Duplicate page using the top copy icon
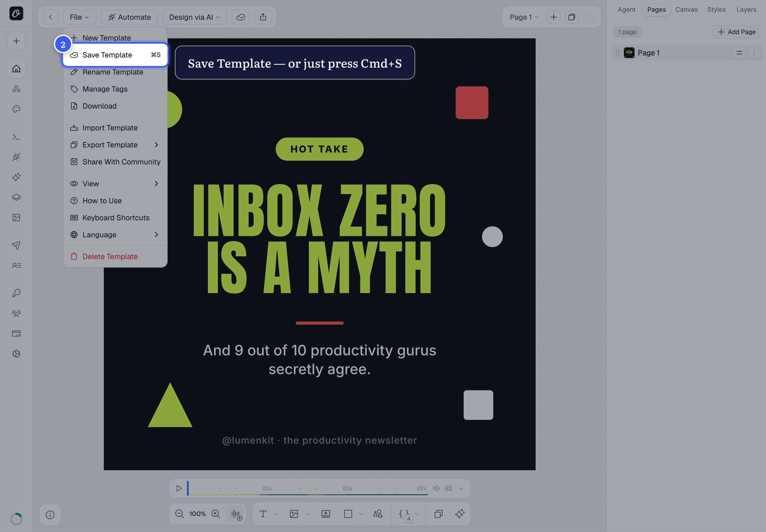 [x=572, y=17]
